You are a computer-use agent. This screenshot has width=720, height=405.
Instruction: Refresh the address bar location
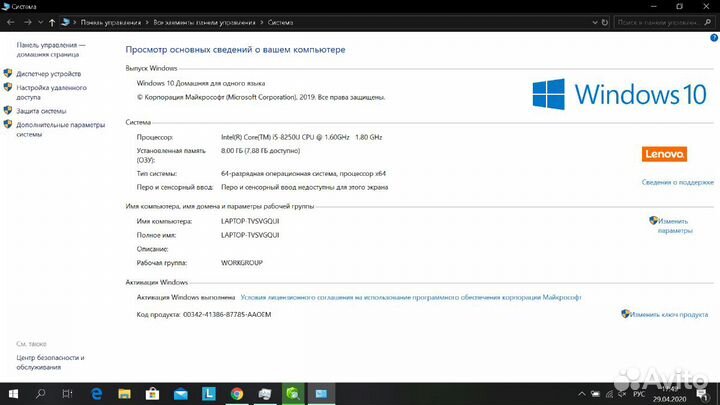605,22
